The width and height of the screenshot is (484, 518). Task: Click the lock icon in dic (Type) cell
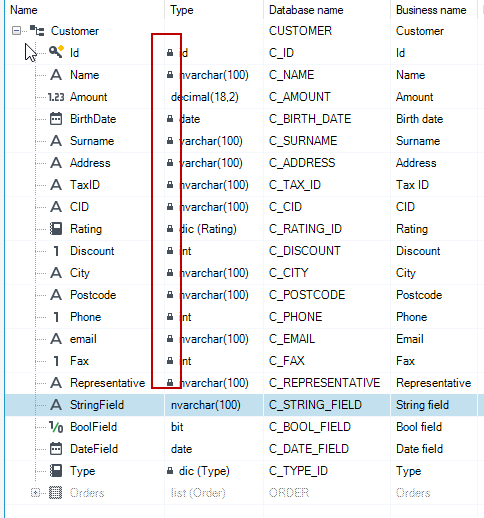pyautogui.click(x=170, y=471)
